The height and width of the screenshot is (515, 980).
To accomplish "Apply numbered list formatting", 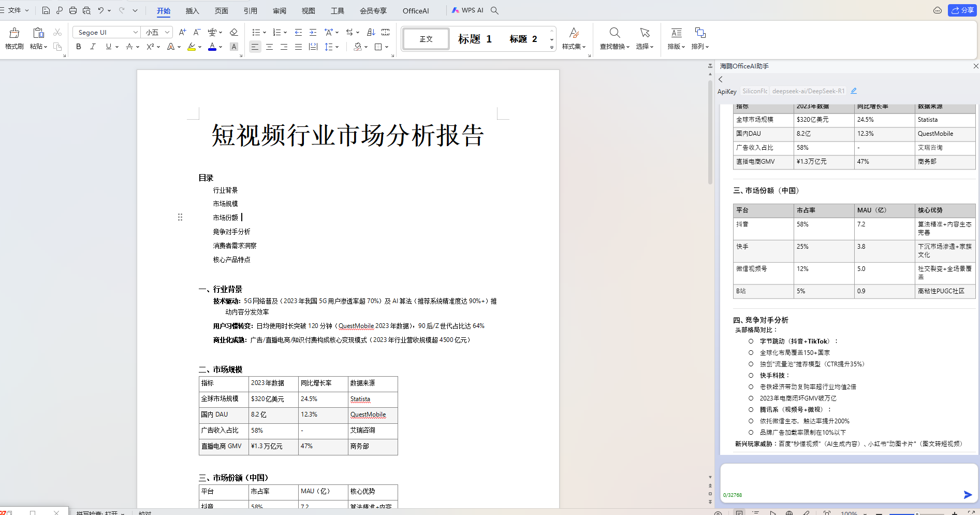I will [x=276, y=32].
